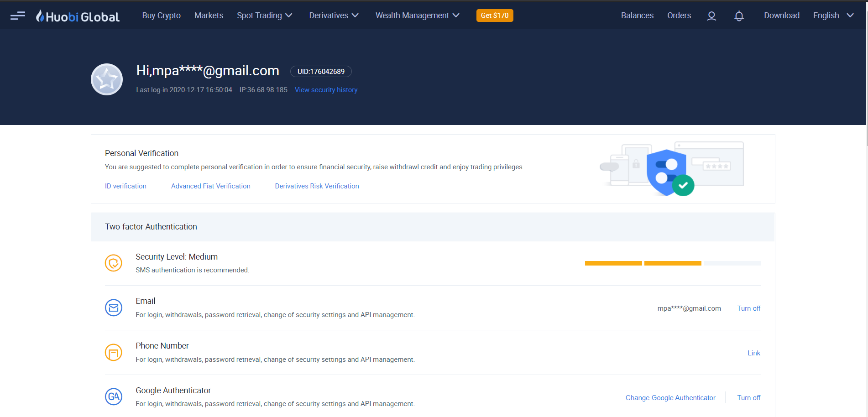Expand the Wealth Management dropdown

[x=417, y=16]
